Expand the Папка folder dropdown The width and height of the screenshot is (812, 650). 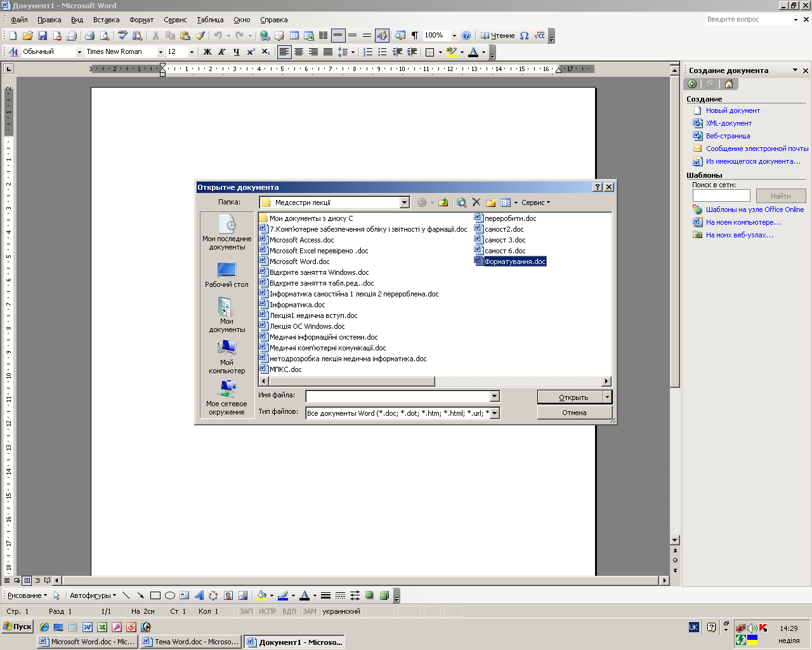[405, 202]
